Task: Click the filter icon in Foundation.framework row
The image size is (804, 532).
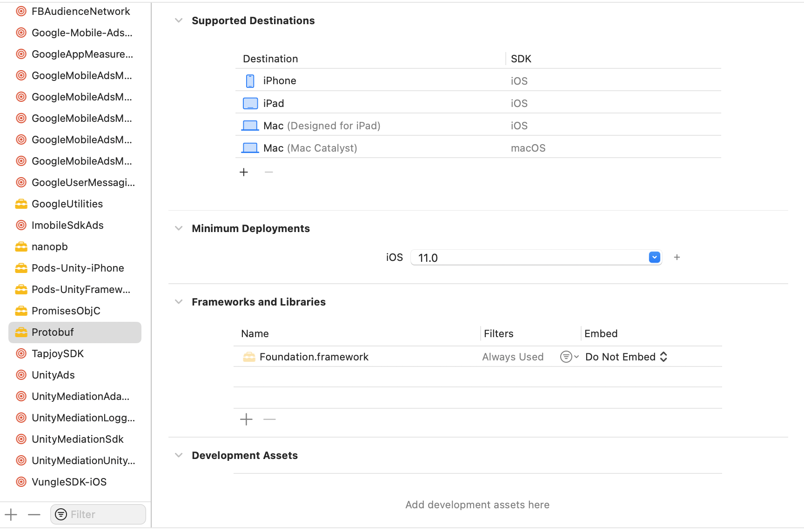Action: [569, 357]
